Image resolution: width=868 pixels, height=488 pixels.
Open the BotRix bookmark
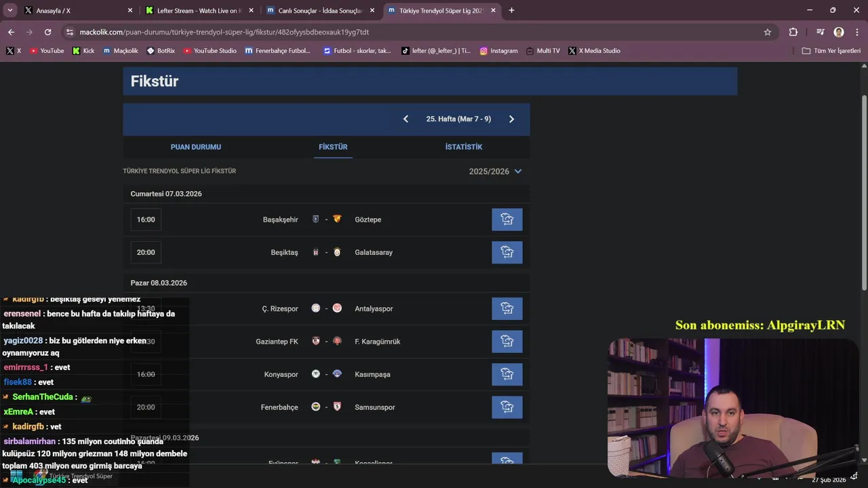pos(161,51)
